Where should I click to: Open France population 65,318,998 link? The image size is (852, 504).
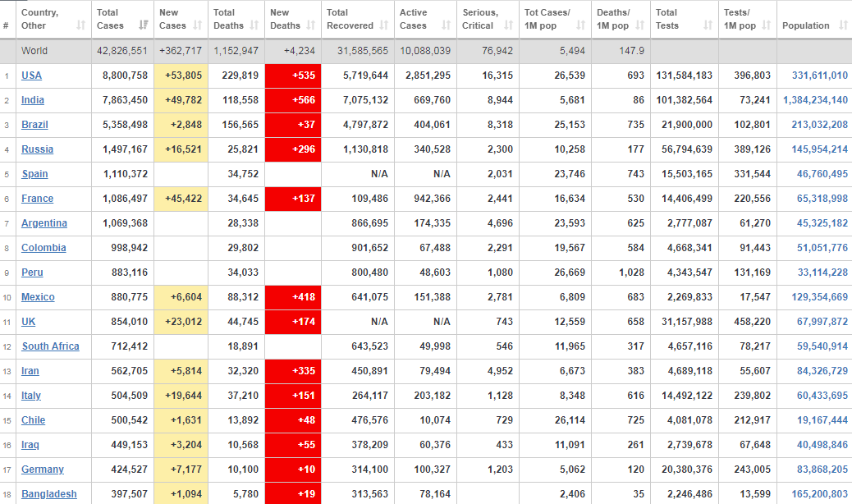coord(822,199)
